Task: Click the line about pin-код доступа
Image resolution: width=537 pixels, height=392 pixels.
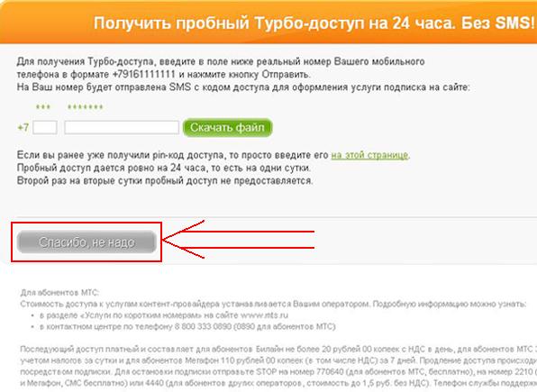Action: [214, 155]
